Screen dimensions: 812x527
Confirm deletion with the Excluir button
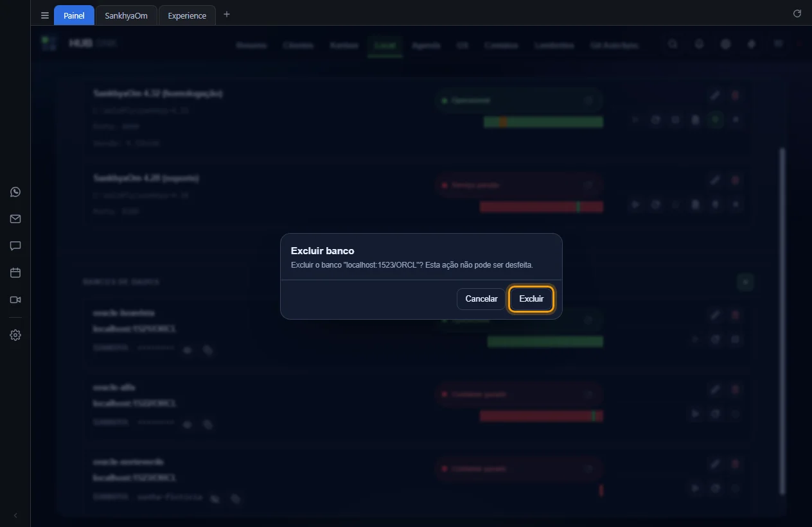[x=531, y=299]
